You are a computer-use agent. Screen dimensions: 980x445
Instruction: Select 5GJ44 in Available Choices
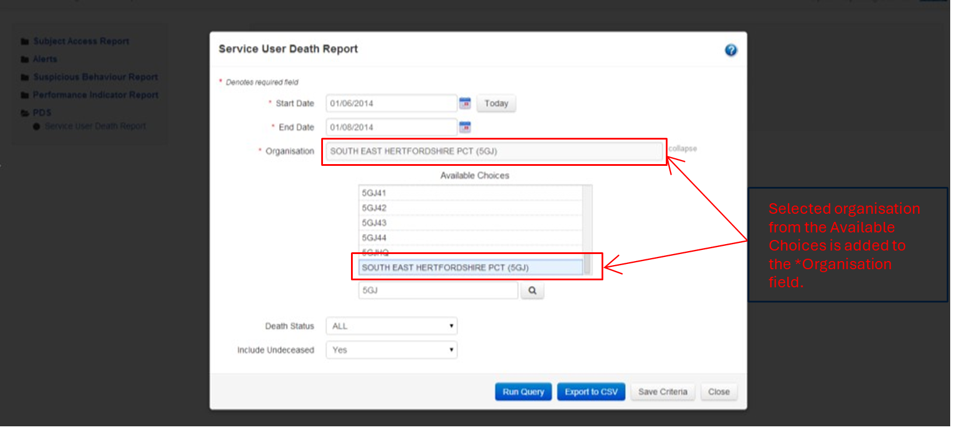pyautogui.click(x=470, y=238)
